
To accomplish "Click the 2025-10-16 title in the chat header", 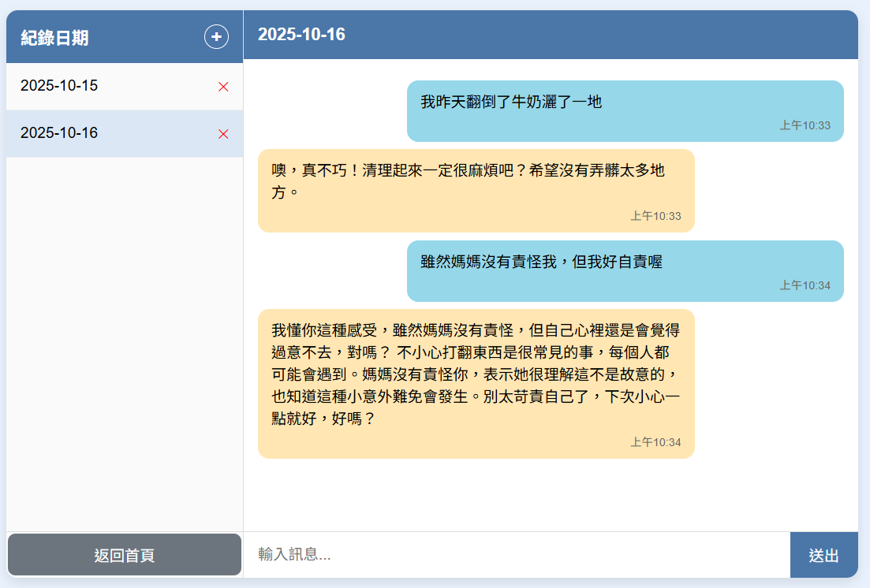I will point(301,35).
